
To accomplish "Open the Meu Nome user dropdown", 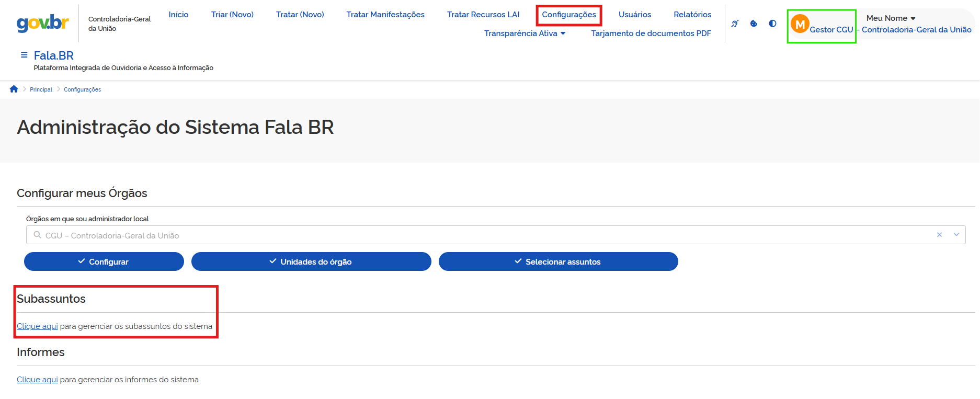I will point(891,18).
